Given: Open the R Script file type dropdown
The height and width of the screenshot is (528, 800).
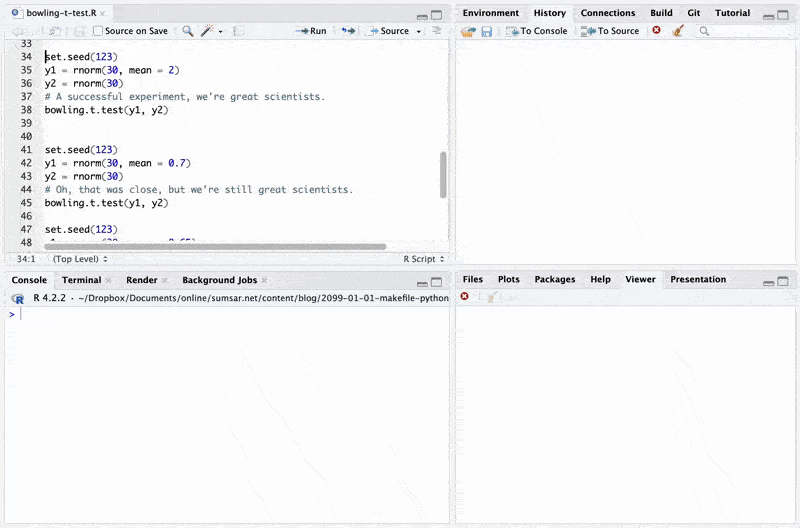Looking at the screenshot, I should point(423,259).
